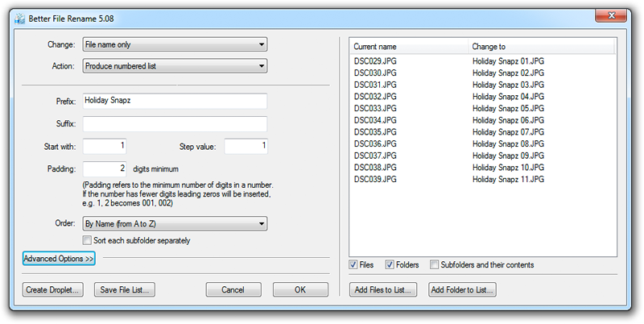The width and height of the screenshot is (644, 324).
Task: Confirm renaming with the OK button
Action: (x=300, y=289)
